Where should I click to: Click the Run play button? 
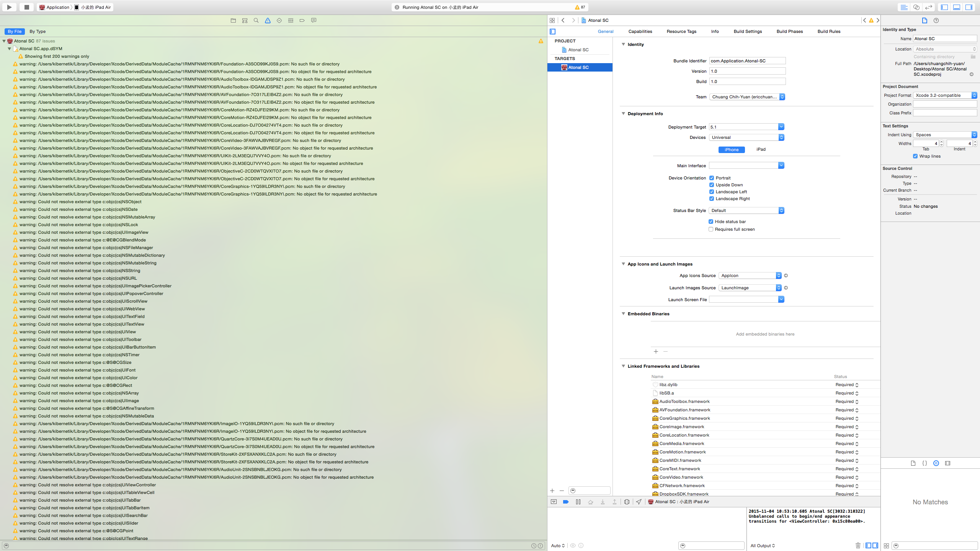click(x=9, y=7)
